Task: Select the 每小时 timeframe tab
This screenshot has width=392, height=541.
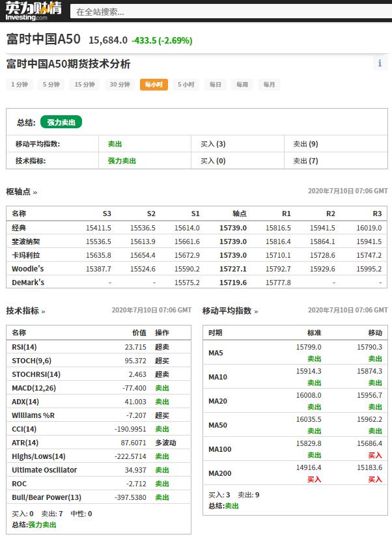Action: pyautogui.click(x=154, y=85)
